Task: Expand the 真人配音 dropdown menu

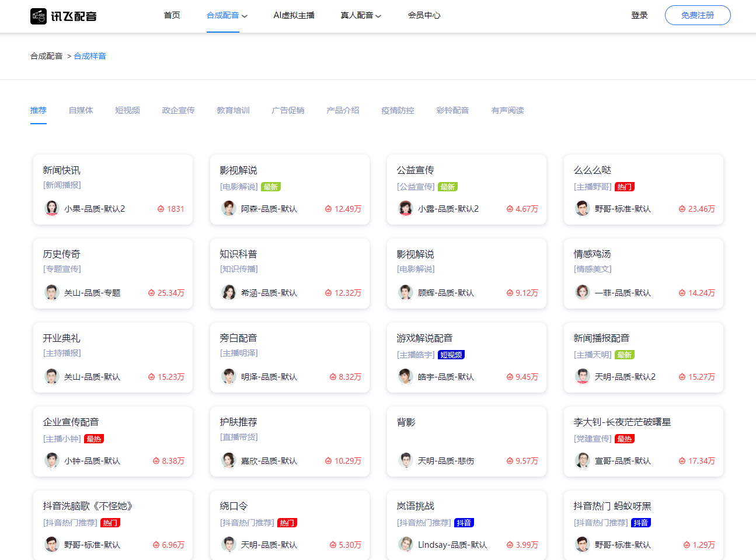Action: pos(361,15)
